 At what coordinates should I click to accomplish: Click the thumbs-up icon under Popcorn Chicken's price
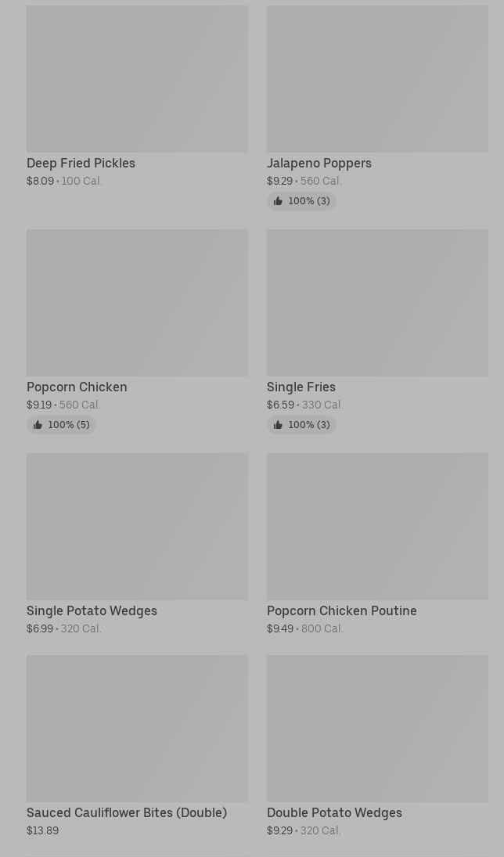pyautogui.click(x=38, y=425)
